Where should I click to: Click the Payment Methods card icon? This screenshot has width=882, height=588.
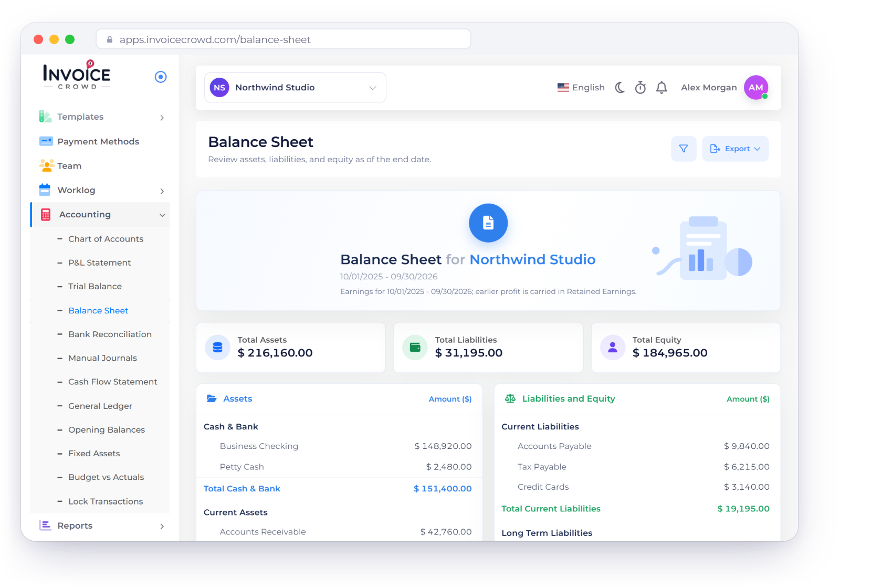tap(46, 141)
